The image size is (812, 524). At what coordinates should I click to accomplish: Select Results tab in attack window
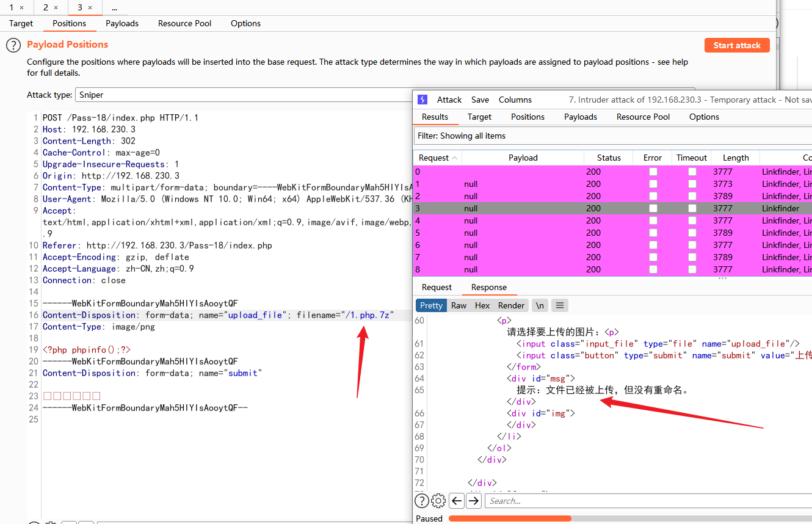tap(435, 117)
